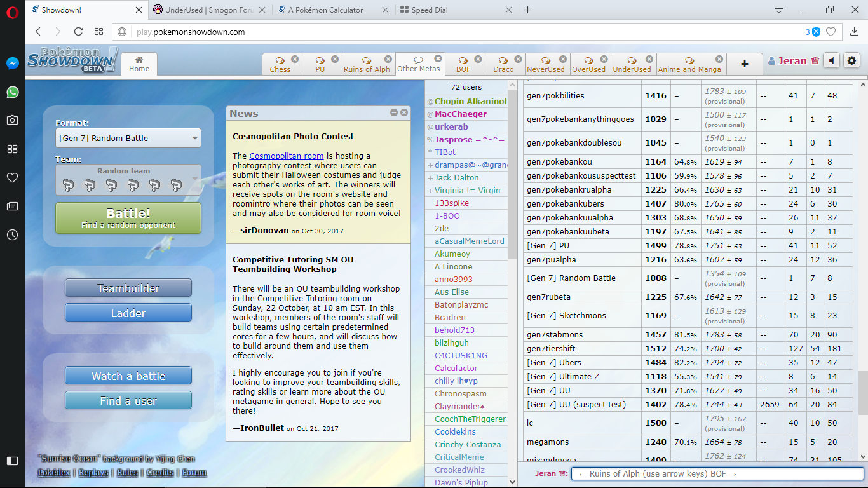
Task: Click Battle! find random opponent
Action: tap(128, 218)
